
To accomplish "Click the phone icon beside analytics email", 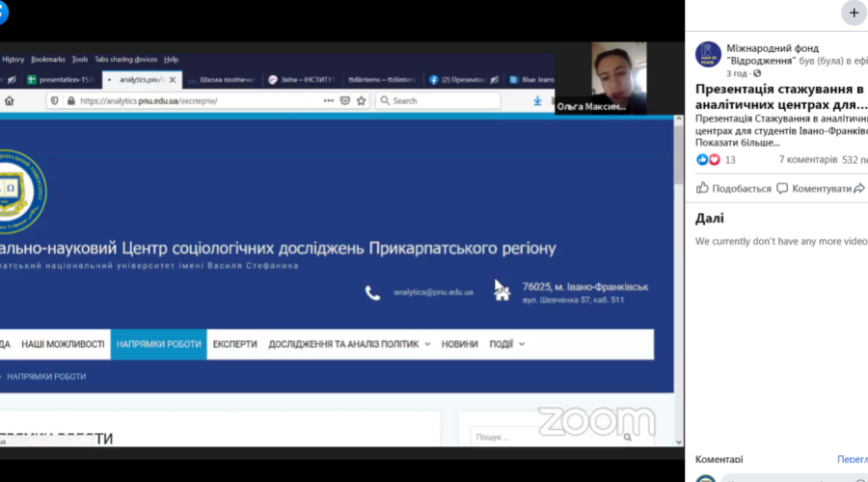I will [x=372, y=293].
